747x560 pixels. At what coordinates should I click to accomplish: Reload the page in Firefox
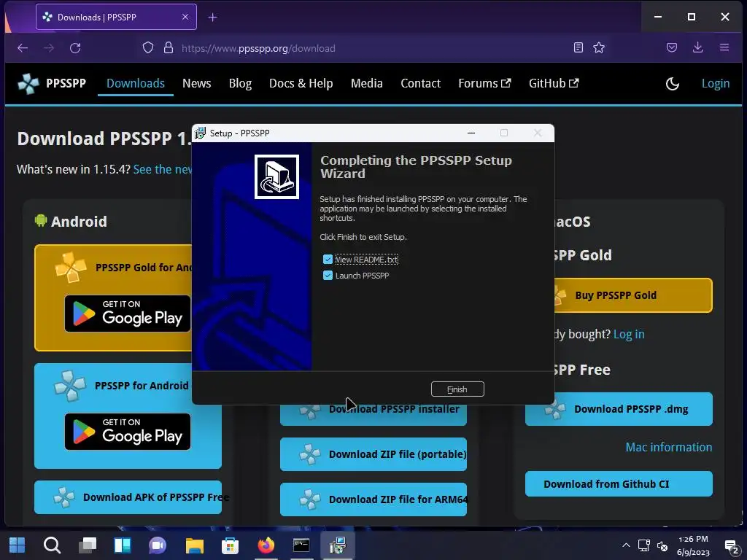[x=75, y=47]
